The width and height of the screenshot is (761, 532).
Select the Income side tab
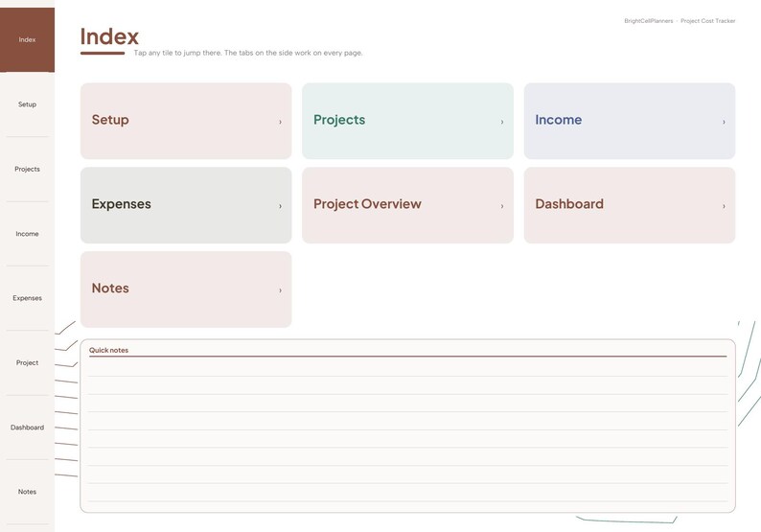pos(27,234)
